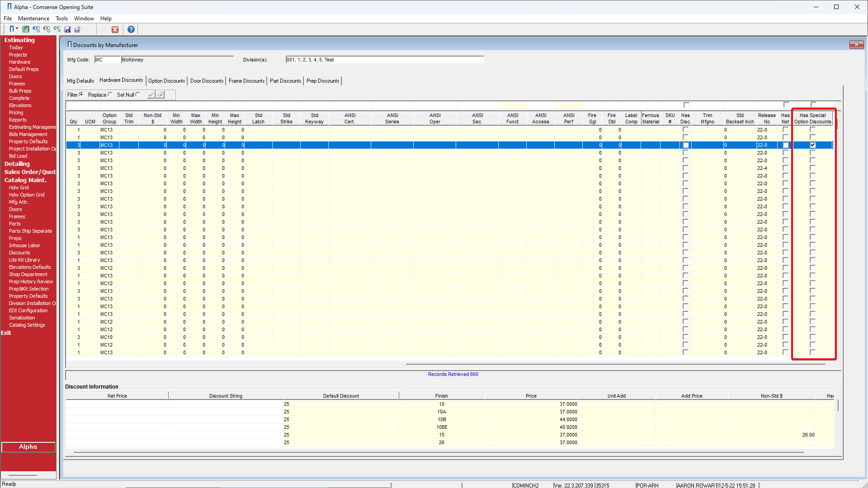This screenshot has width=868, height=488.
Task: Apply filter with the green checkmark button
Action: pos(151,95)
